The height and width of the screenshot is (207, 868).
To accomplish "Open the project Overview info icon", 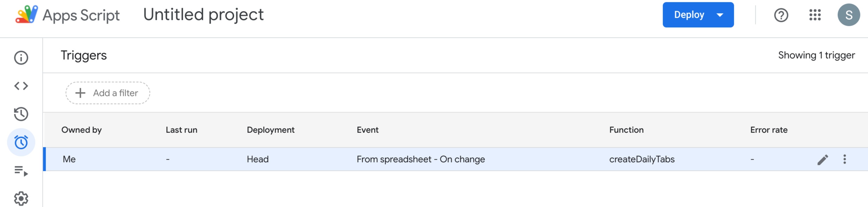I will [21, 58].
